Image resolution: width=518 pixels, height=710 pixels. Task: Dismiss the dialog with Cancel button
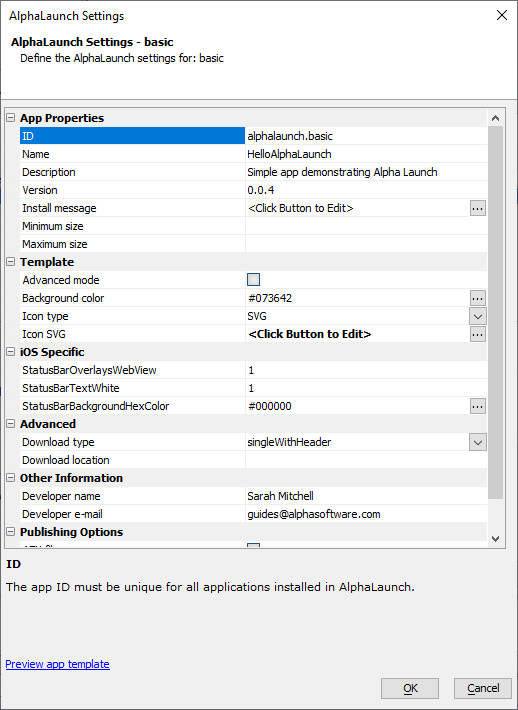[x=483, y=689]
